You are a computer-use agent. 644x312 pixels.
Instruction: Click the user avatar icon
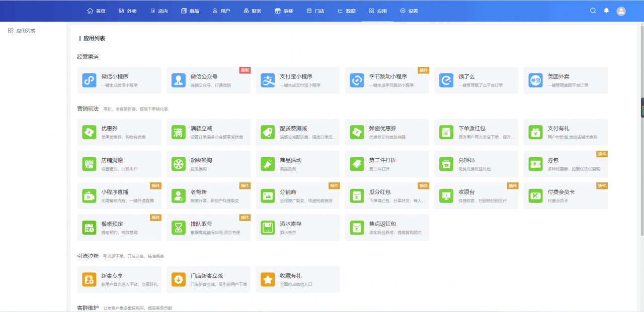(x=621, y=11)
